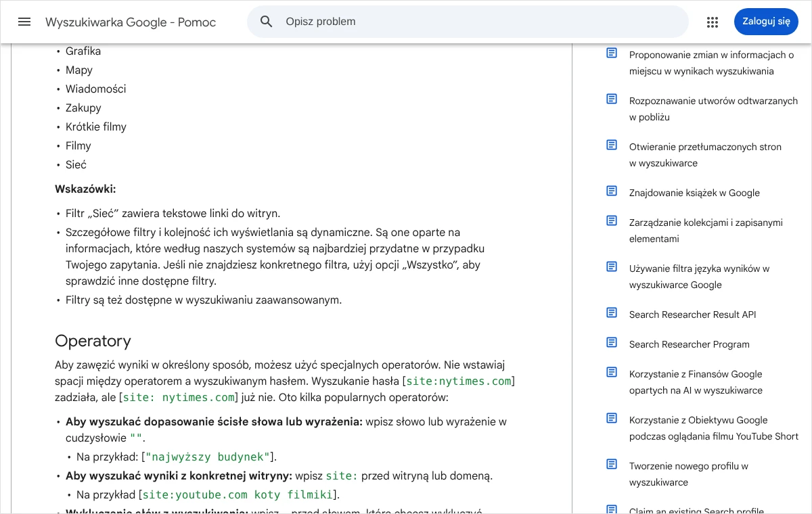Click article icon beside Korzystanie z Finansów Google

click(612, 372)
